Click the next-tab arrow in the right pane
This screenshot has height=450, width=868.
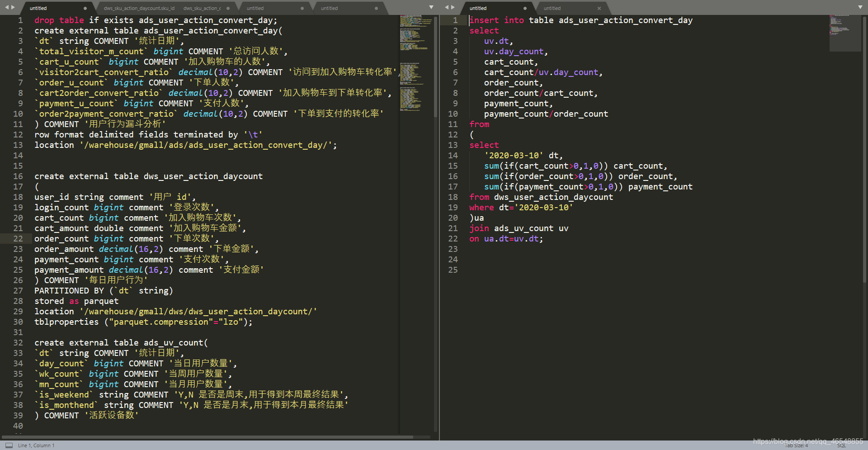pos(453,7)
